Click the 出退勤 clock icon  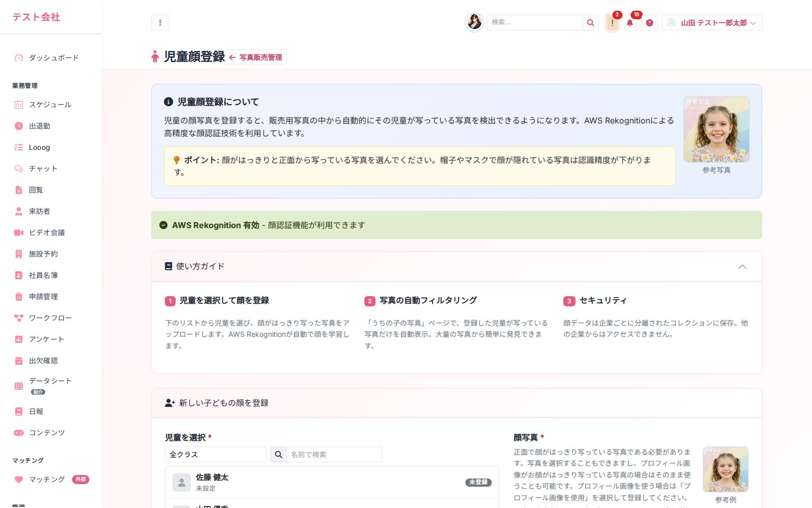point(19,126)
